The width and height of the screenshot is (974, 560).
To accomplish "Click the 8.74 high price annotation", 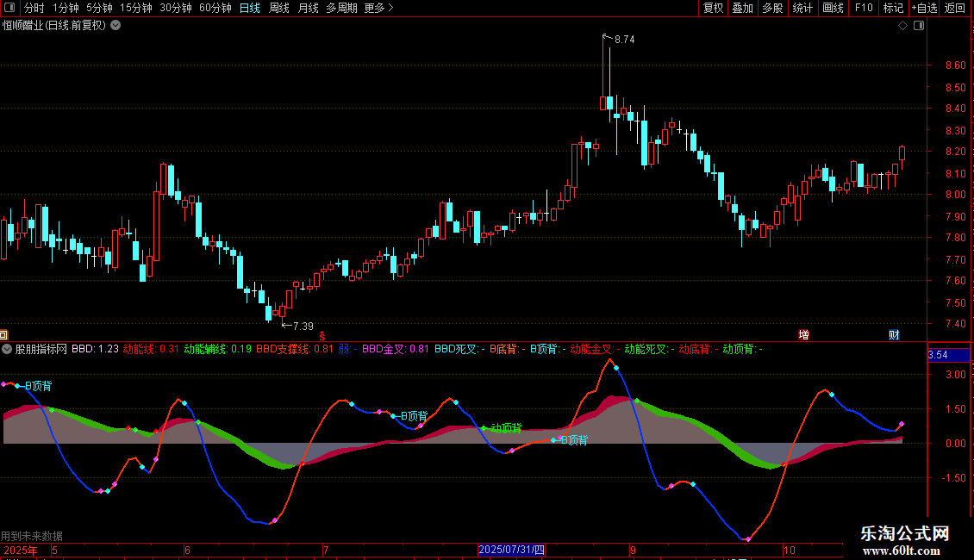I will coord(624,39).
